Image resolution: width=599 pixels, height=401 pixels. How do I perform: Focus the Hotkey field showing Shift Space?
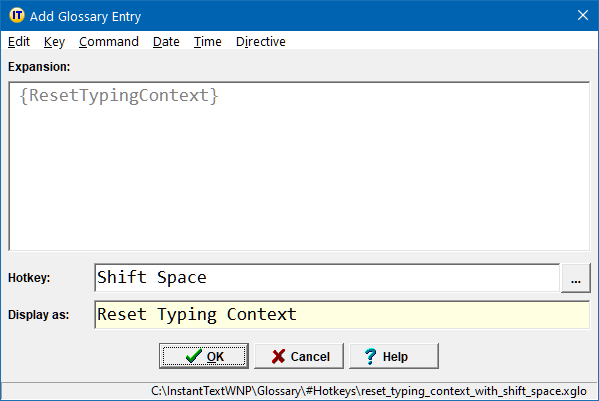click(x=327, y=278)
